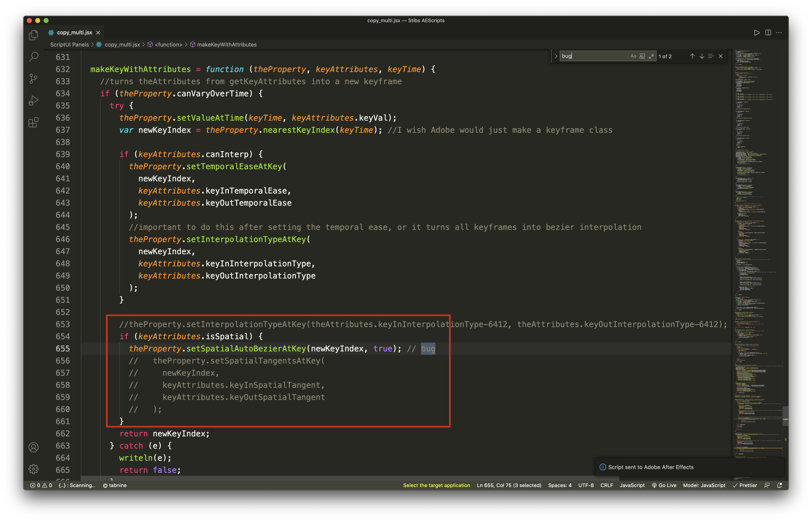Toggle Find in Selection option
The width and height of the screenshot is (812, 521).
click(711, 56)
